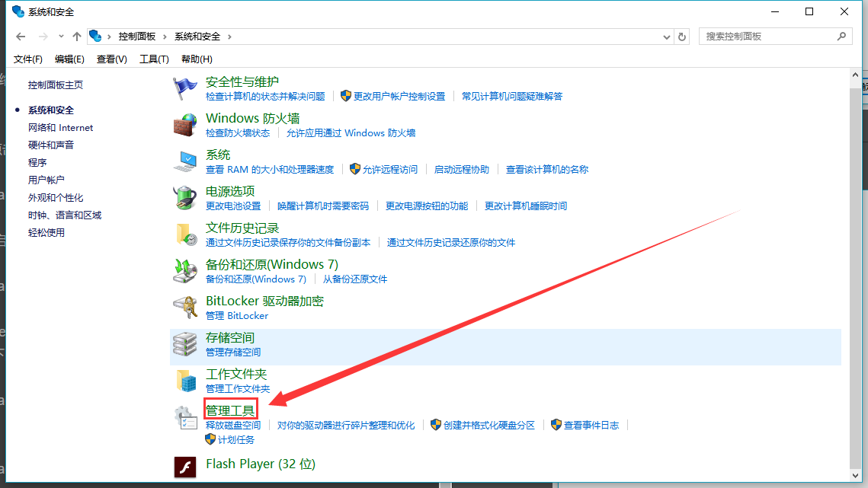Open Windows 防火墙 heading link

[x=252, y=119]
